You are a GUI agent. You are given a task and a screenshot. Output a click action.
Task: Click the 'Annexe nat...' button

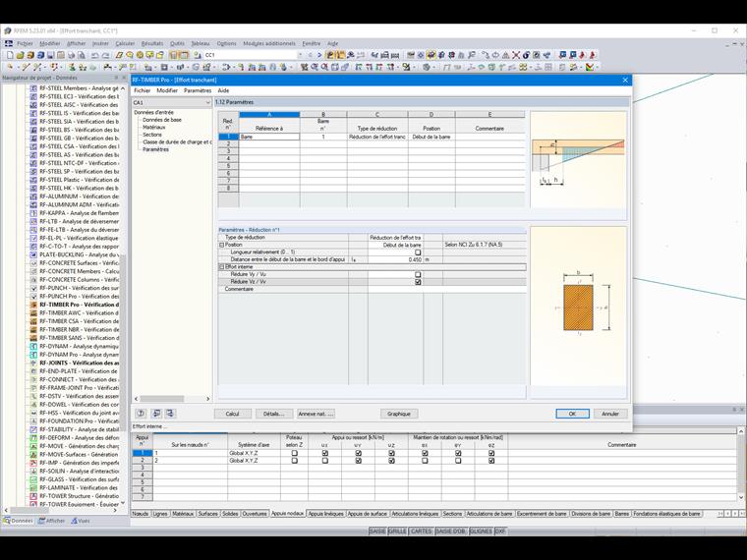(316, 414)
